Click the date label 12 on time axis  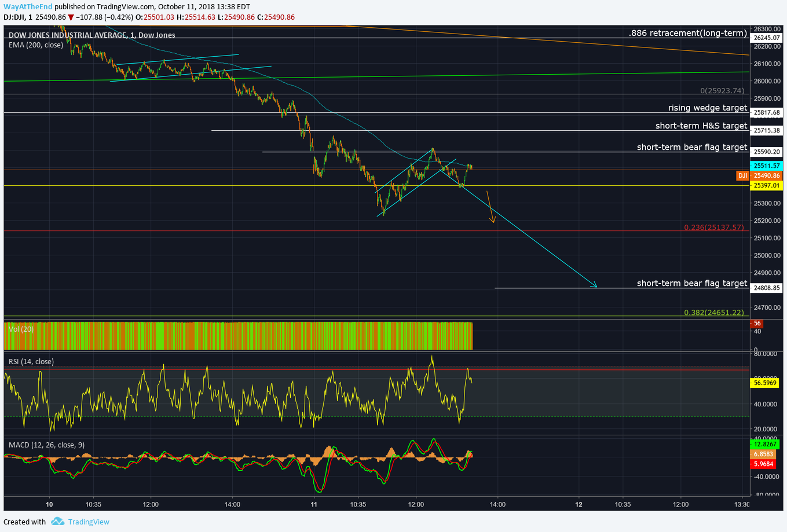[579, 504]
